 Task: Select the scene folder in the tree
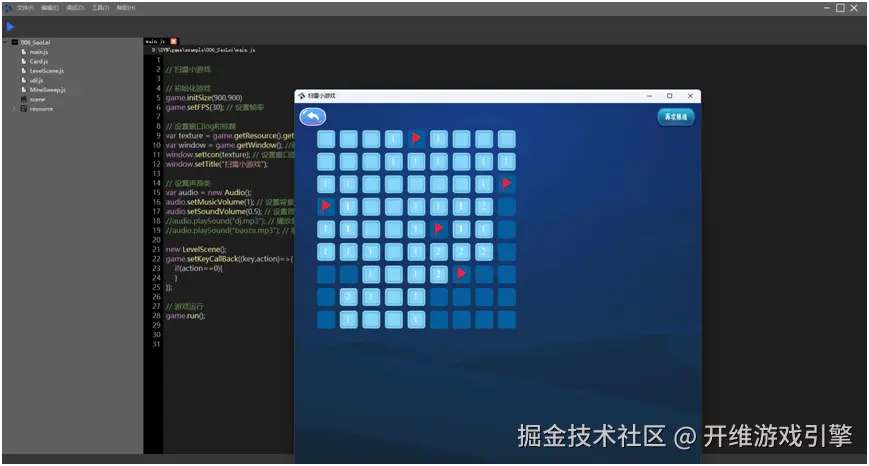point(37,99)
